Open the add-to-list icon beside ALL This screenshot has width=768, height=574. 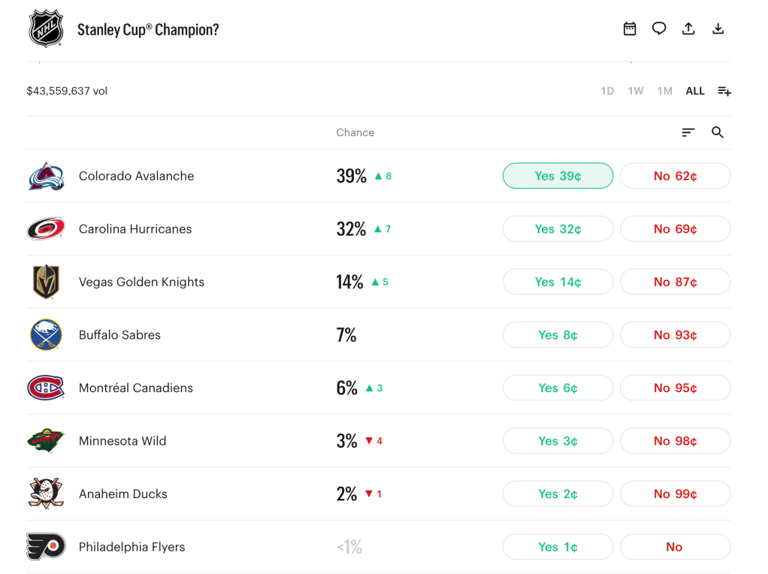pyautogui.click(x=724, y=91)
